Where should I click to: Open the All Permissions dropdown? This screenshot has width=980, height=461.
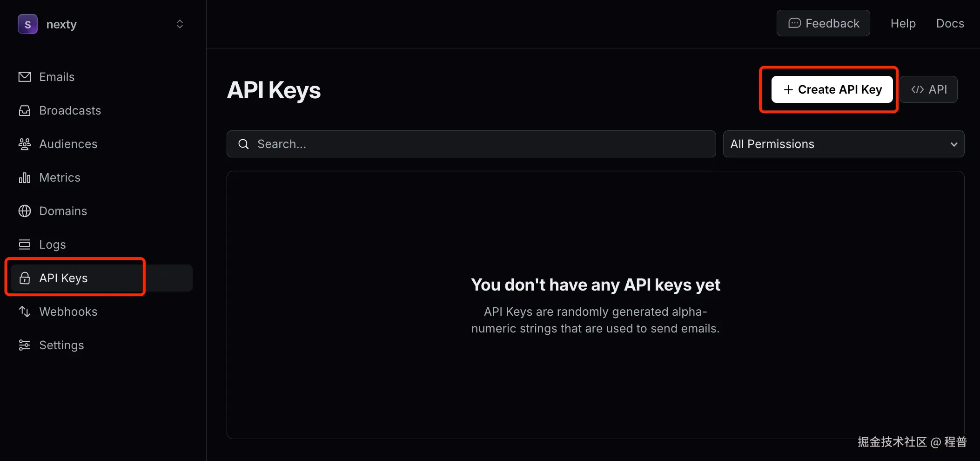pos(843,144)
